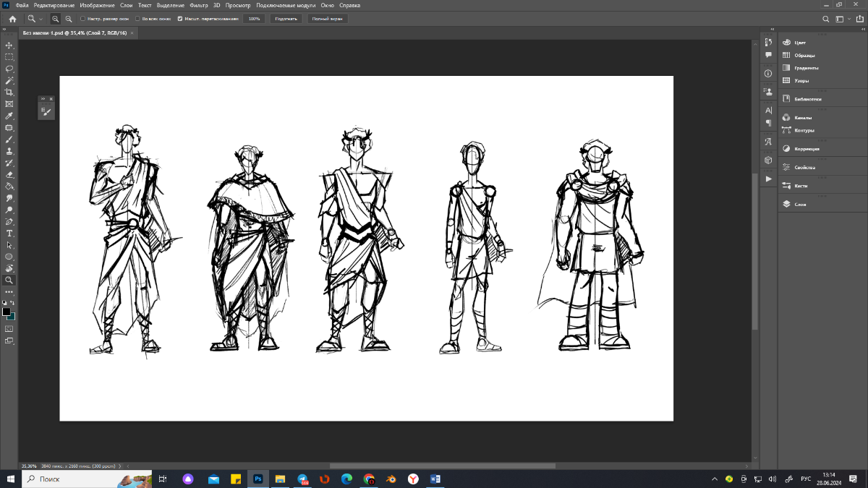Image resolution: width=868 pixels, height=488 pixels.
Task: Pick the Eyedropper tool
Action: pyautogui.click(x=9, y=116)
